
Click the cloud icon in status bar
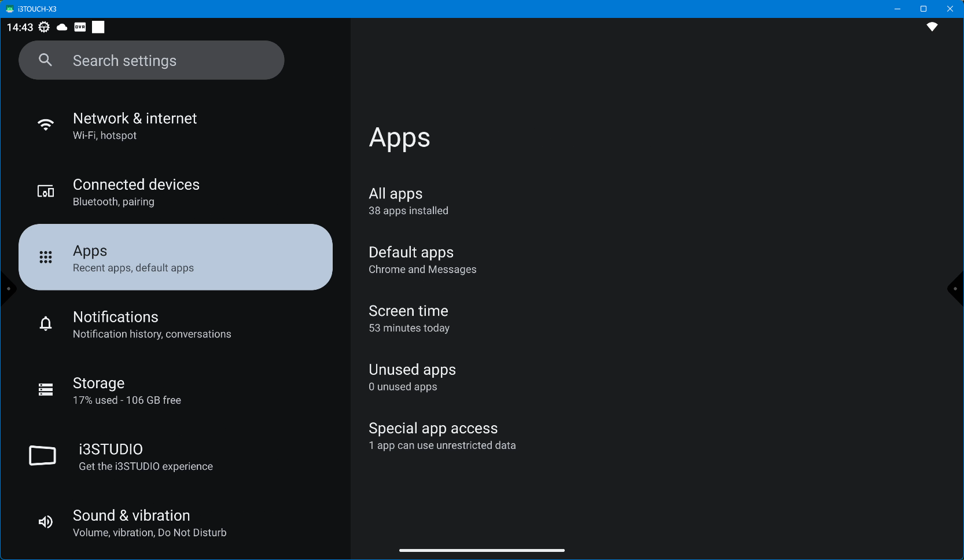pyautogui.click(x=62, y=27)
